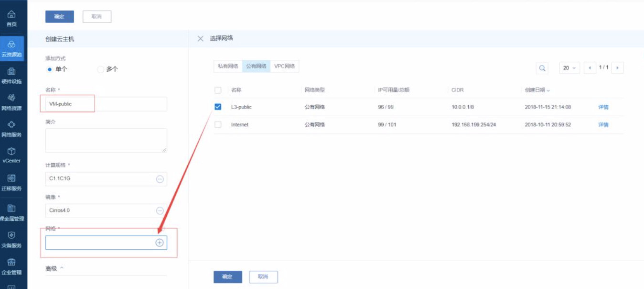
Task: Open 详情 link for Internet
Action: pos(603,125)
